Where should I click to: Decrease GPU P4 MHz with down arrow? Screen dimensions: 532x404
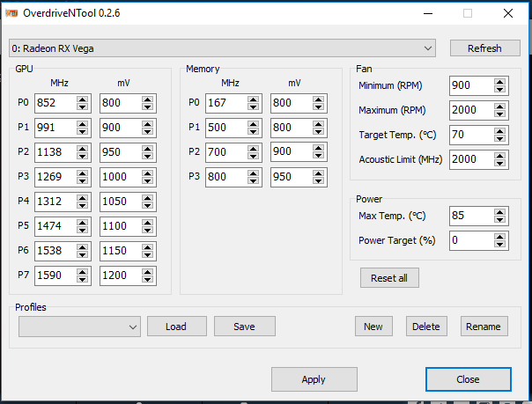[x=83, y=205]
